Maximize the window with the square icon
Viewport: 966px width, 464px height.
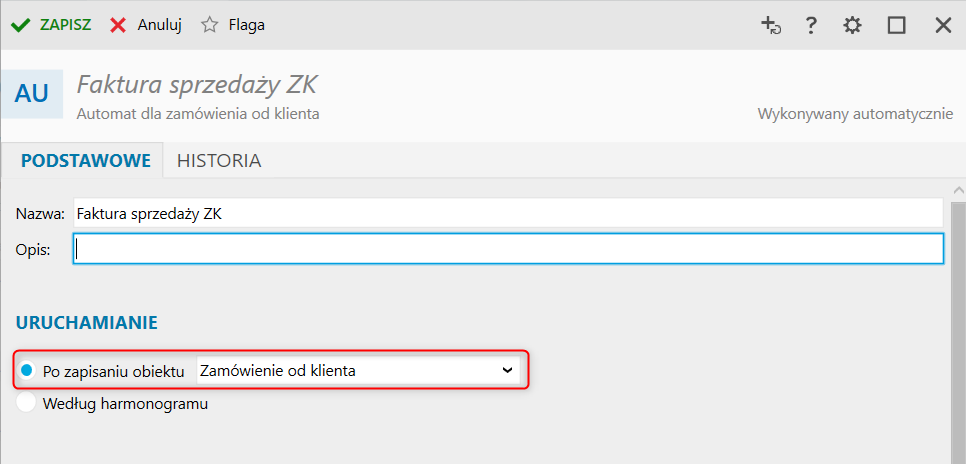pos(896,25)
